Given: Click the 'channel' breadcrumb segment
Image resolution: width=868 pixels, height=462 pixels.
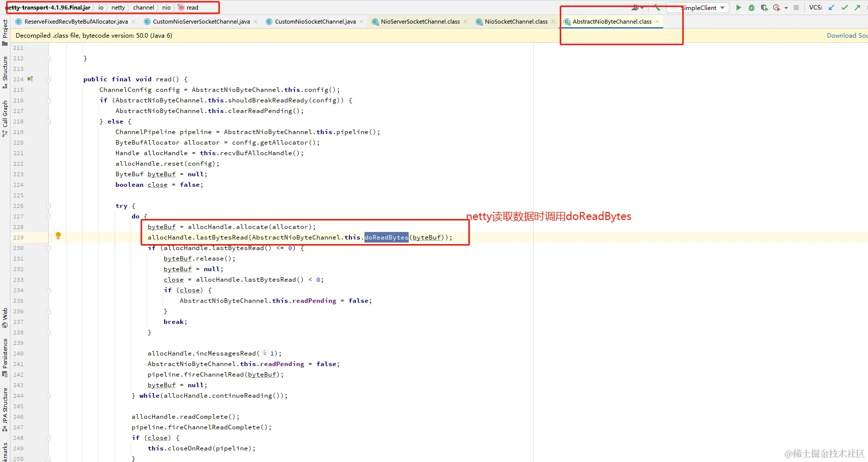Looking at the screenshot, I should click(x=144, y=8).
